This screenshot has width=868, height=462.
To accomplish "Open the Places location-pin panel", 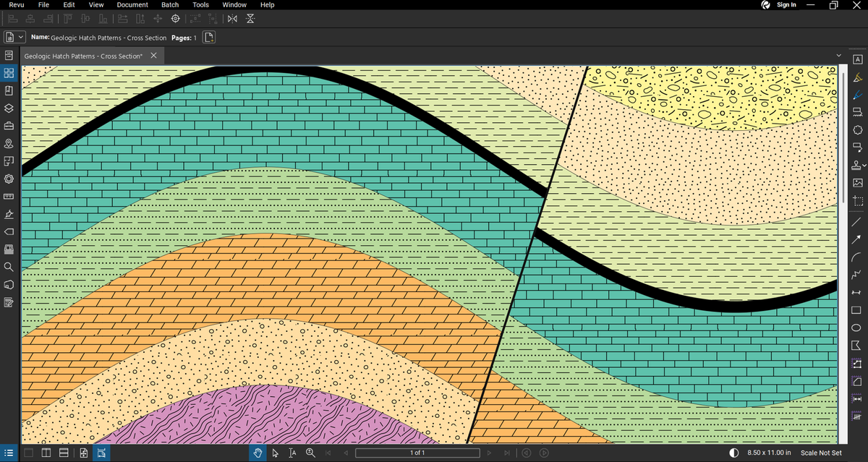I will coord(9,143).
